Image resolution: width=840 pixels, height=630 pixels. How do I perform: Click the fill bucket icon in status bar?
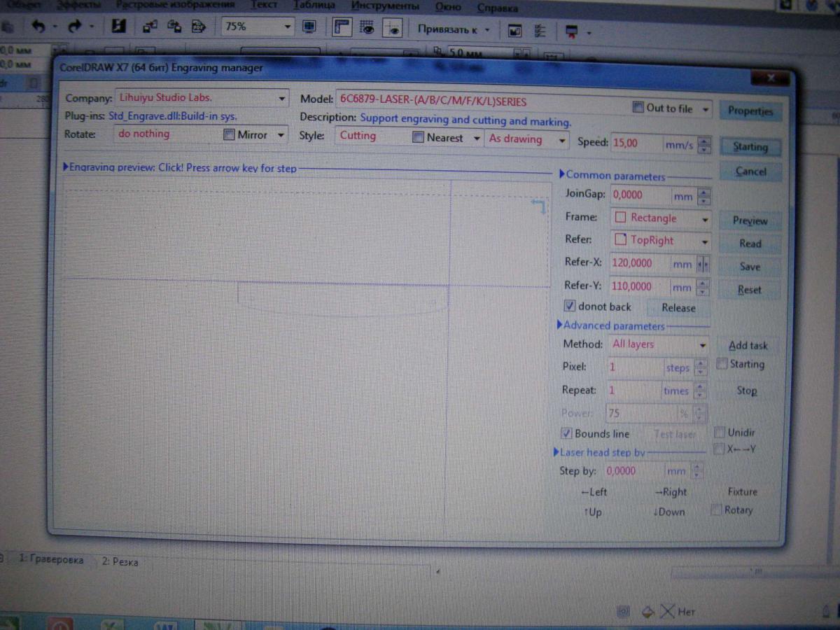(648, 611)
